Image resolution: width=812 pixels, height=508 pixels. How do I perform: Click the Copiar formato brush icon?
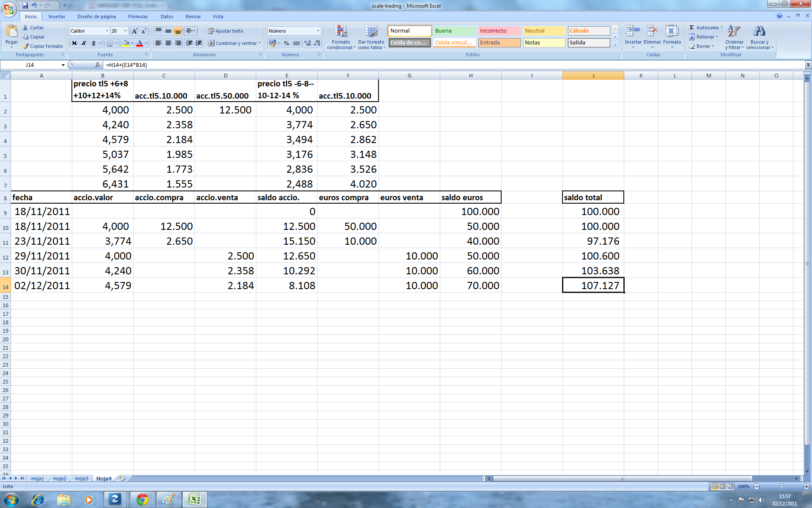click(26, 46)
